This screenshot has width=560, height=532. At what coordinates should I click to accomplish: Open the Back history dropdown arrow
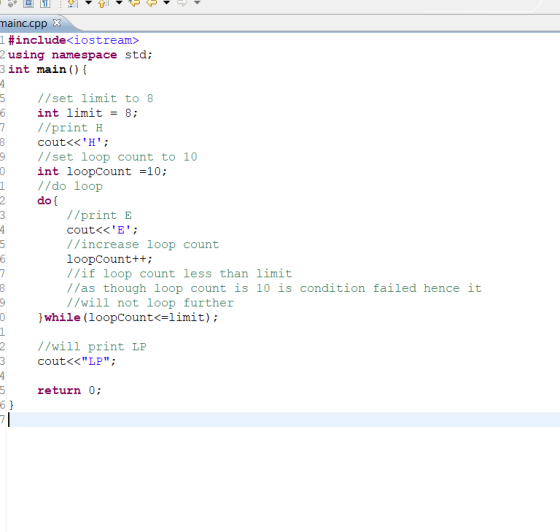166,3
